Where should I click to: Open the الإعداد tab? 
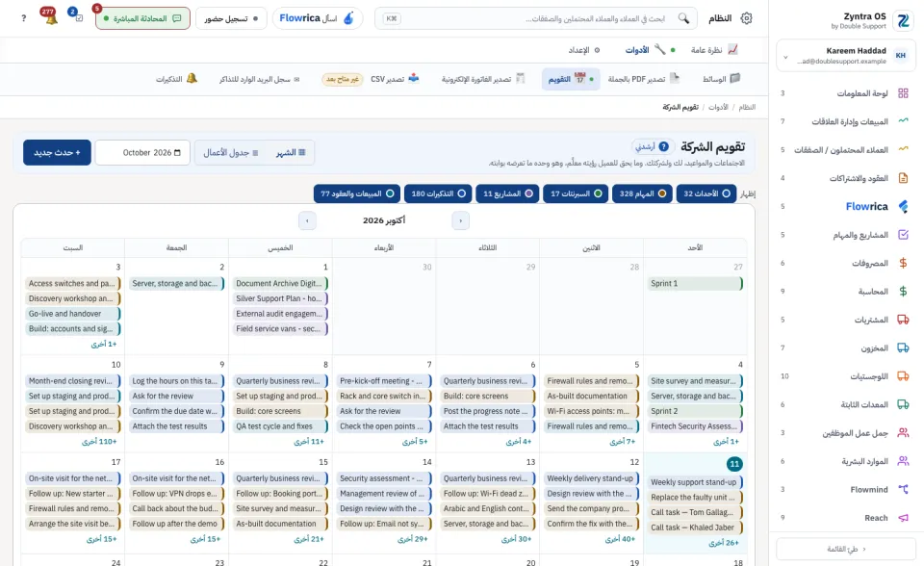[584, 50]
